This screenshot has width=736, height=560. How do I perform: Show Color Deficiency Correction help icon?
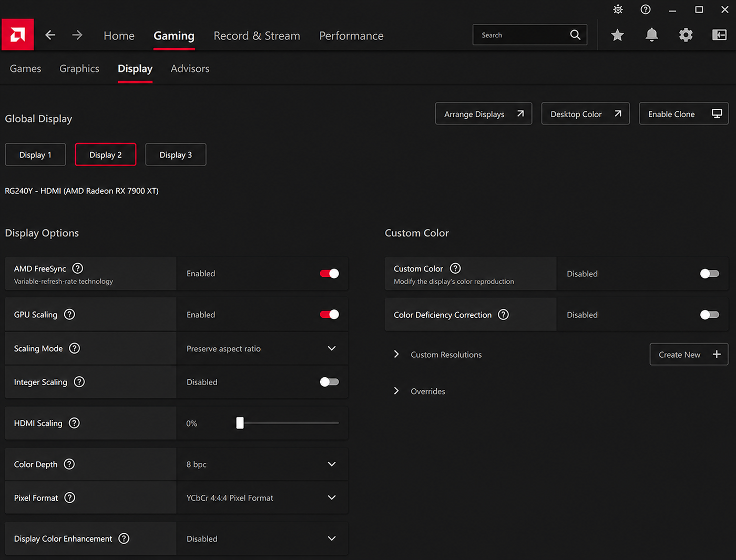click(x=504, y=315)
